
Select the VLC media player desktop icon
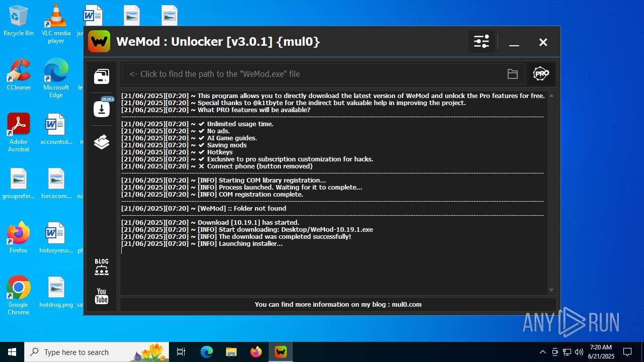(x=56, y=24)
